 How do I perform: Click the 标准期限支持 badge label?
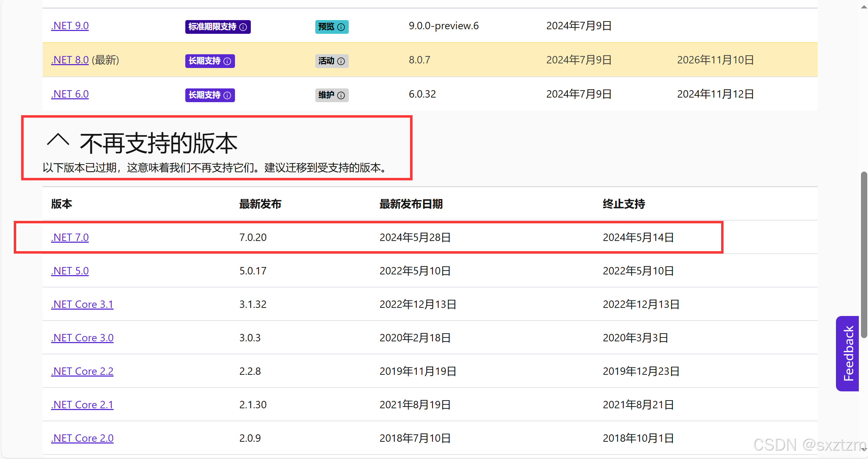[212, 27]
